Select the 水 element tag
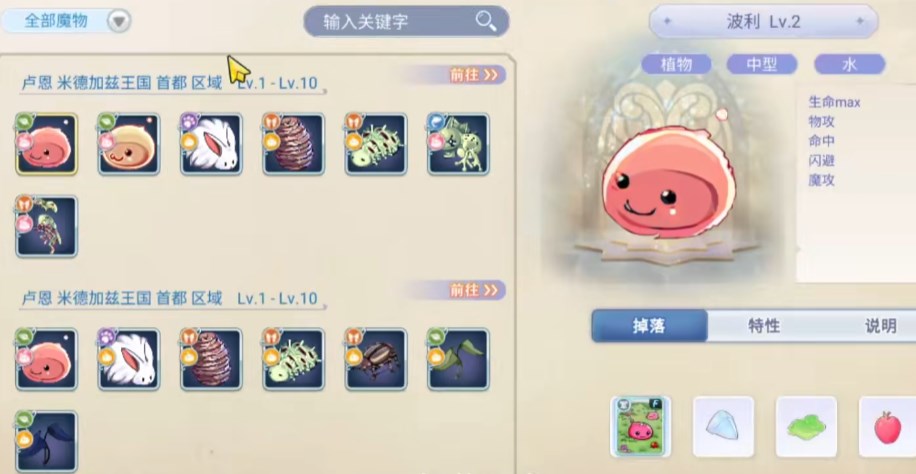Image resolution: width=916 pixels, height=474 pixels. tap(849, 64)
